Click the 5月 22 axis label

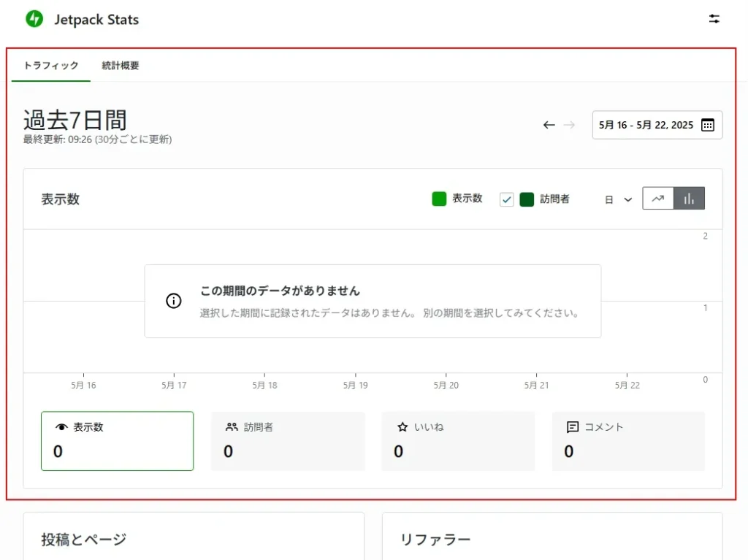[x=627, y=386]
